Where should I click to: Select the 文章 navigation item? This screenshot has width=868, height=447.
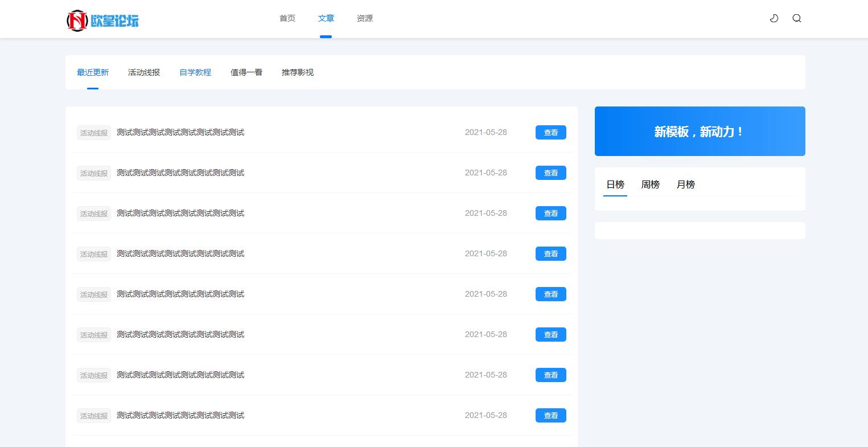[x=326, y=18]
